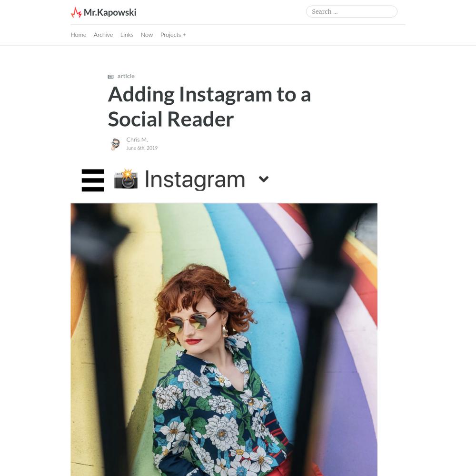Click the Instagram heading text

(195, 180)
